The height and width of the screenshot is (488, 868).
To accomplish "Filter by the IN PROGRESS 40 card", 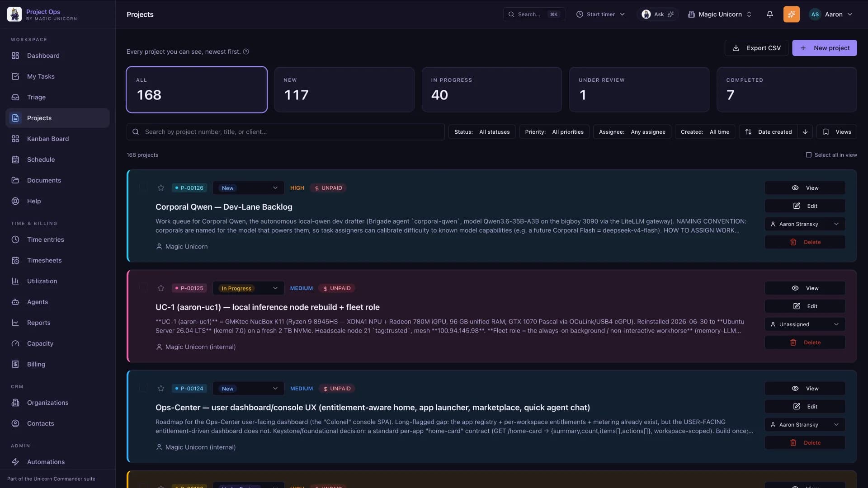I will [492, 89].
